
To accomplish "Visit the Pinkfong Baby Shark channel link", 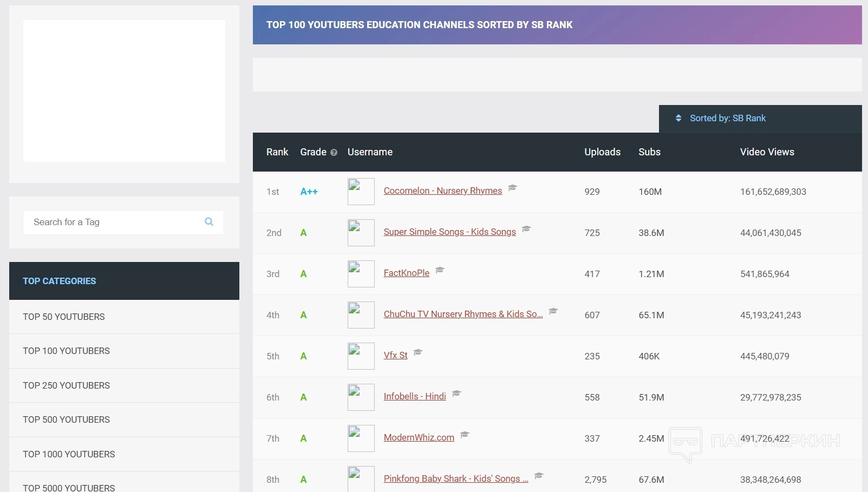I will (x=455, y=479).
